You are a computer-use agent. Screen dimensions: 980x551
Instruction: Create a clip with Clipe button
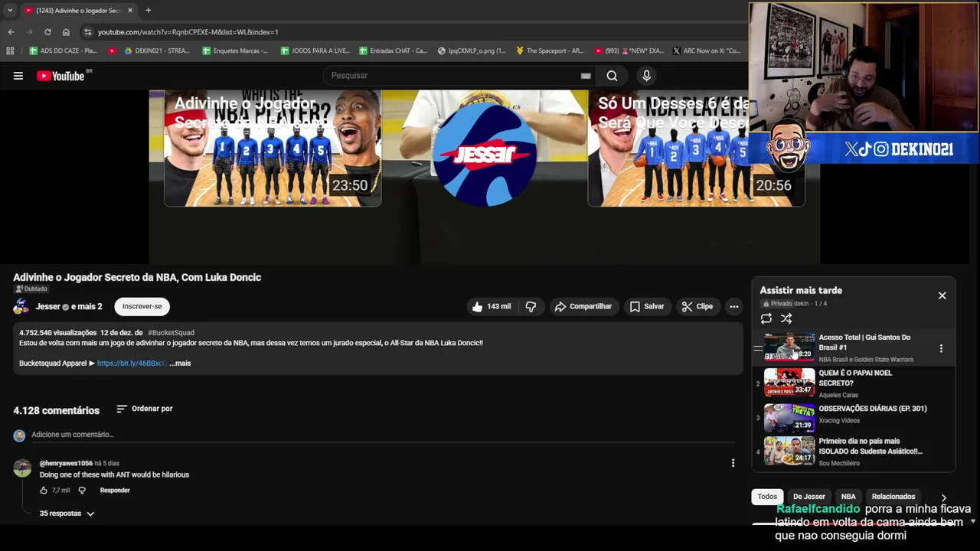[697, 306]
